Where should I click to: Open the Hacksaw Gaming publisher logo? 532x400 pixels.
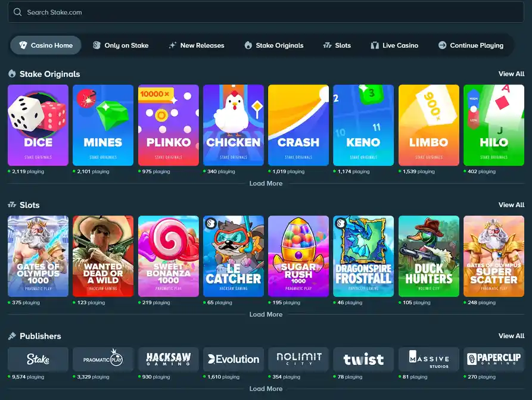click(x=168, y=360)
